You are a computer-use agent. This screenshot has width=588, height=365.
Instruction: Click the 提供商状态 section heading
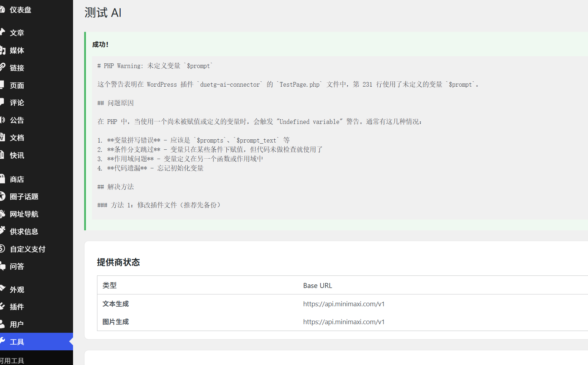(x=118, y=262)
